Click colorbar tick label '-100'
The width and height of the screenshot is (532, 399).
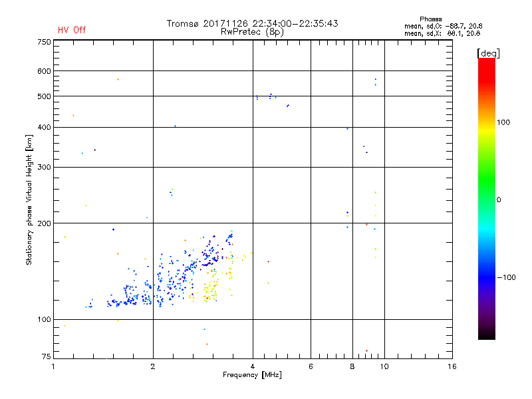coord(506,277)
